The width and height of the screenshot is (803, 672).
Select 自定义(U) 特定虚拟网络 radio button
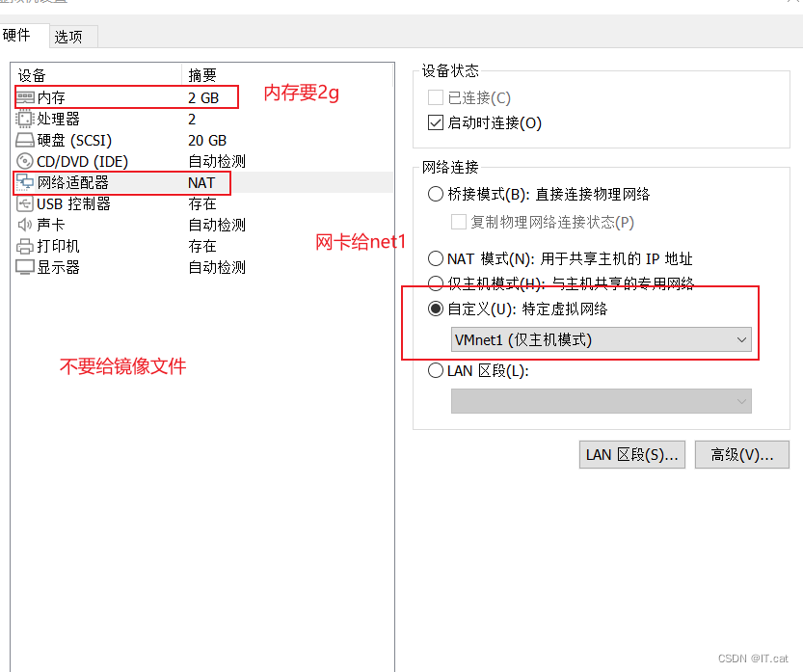(436, 309)
